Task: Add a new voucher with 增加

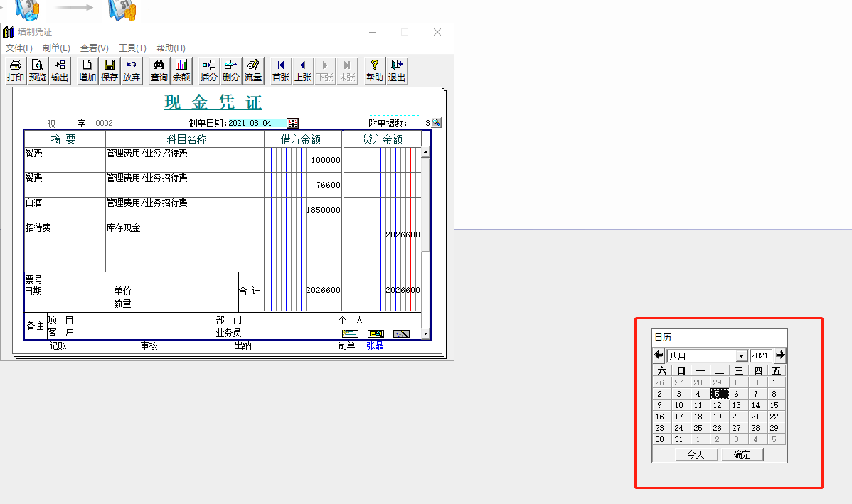Action: [87, 70]
